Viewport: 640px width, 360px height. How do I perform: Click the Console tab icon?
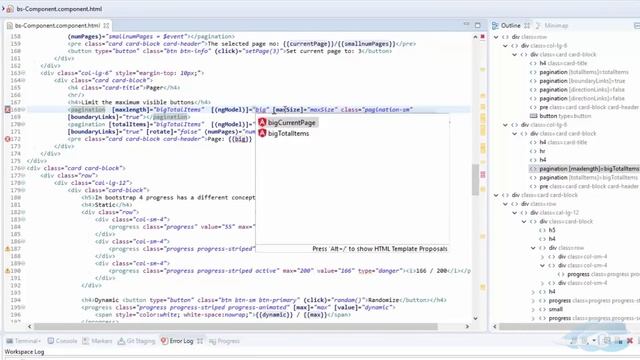click(51, 341)
